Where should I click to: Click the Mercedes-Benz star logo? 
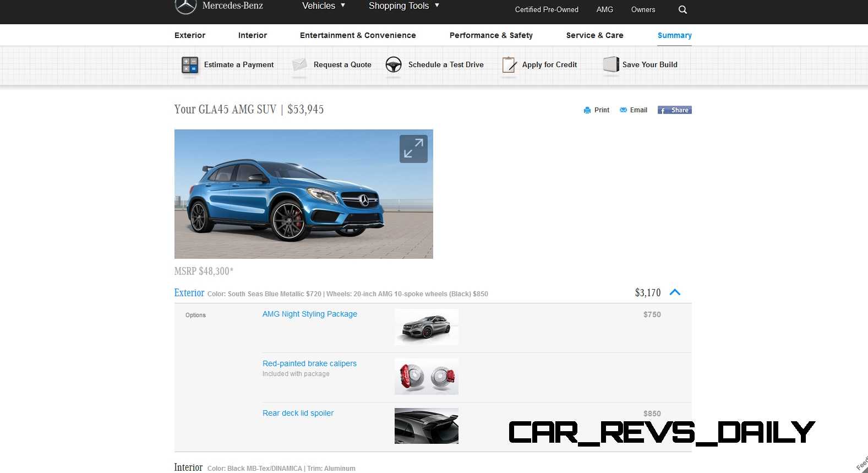click(x=185, y=6)
